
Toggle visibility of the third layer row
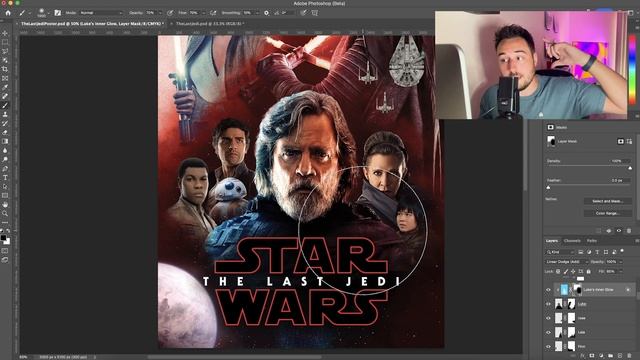pos(548,318)
